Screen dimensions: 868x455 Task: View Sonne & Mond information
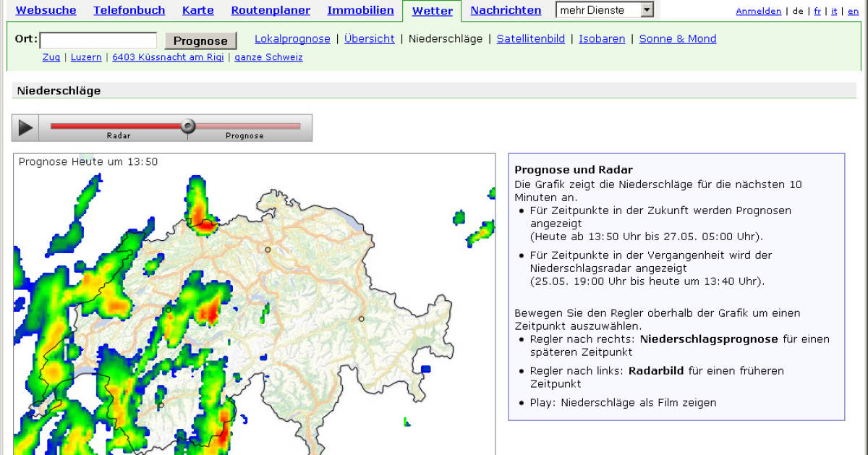[677, 38]
